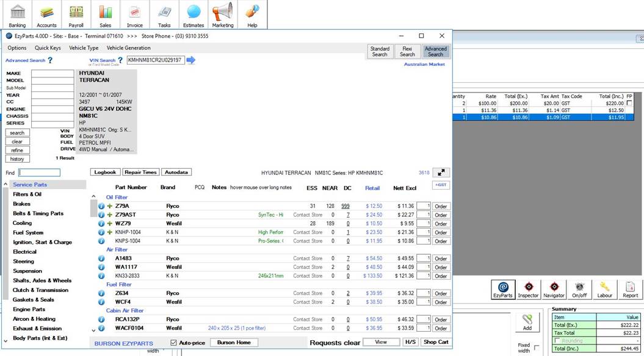Open the Invoice module icon
This screenshot has width=644, height=356.
click(x=135, y=15)
